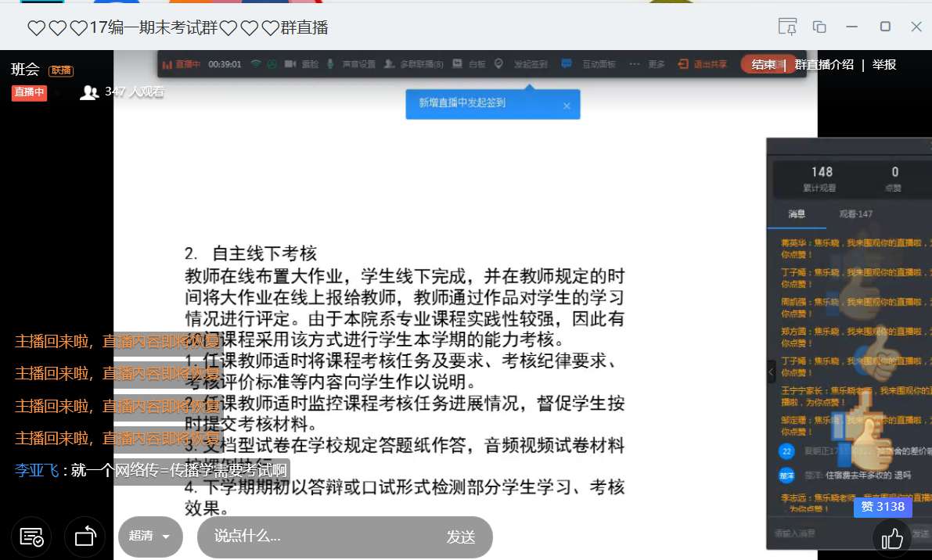Viewport: 932px width, 560px height.
Task: Open the 超清 video quality dropdown
Action: pos(150,537)
